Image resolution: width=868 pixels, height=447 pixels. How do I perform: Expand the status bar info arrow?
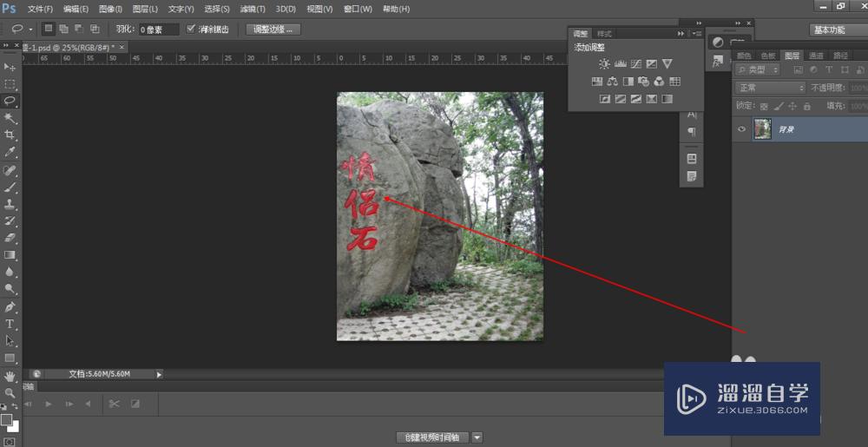[x=159, y=375]
